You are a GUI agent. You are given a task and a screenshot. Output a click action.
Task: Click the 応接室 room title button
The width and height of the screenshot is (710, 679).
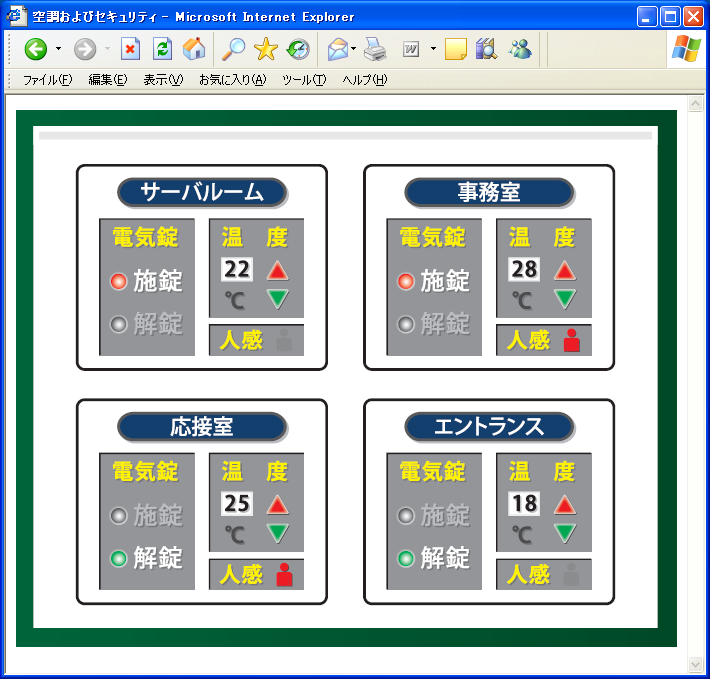click(202, 426)
